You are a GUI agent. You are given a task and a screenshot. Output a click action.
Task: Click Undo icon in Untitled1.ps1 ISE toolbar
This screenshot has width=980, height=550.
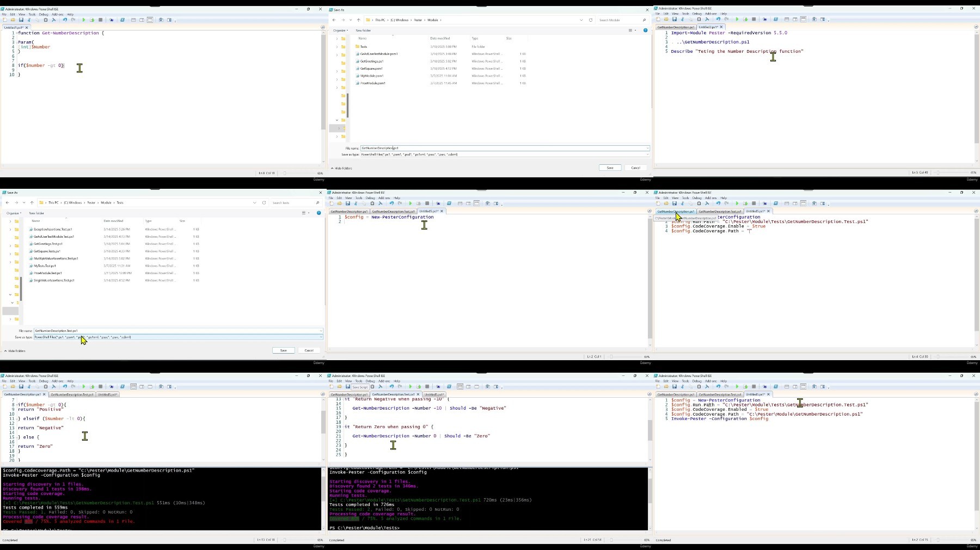click(65, 20)
